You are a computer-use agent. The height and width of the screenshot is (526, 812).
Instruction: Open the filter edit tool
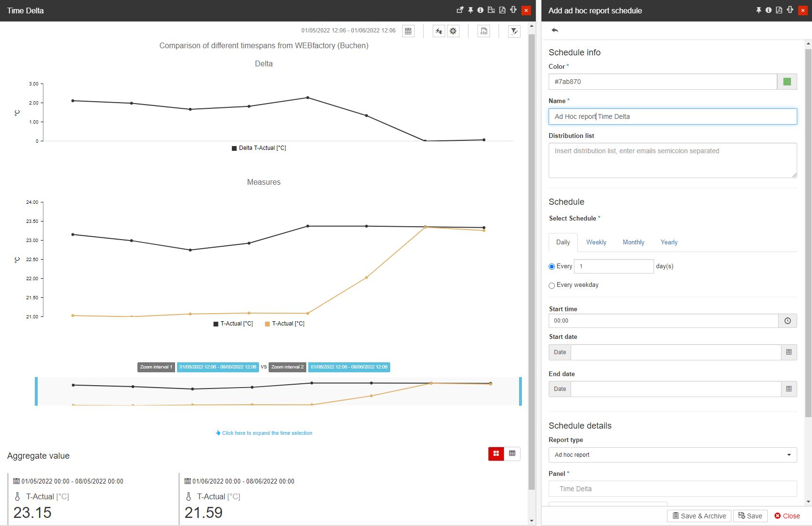tap(514, 31)
